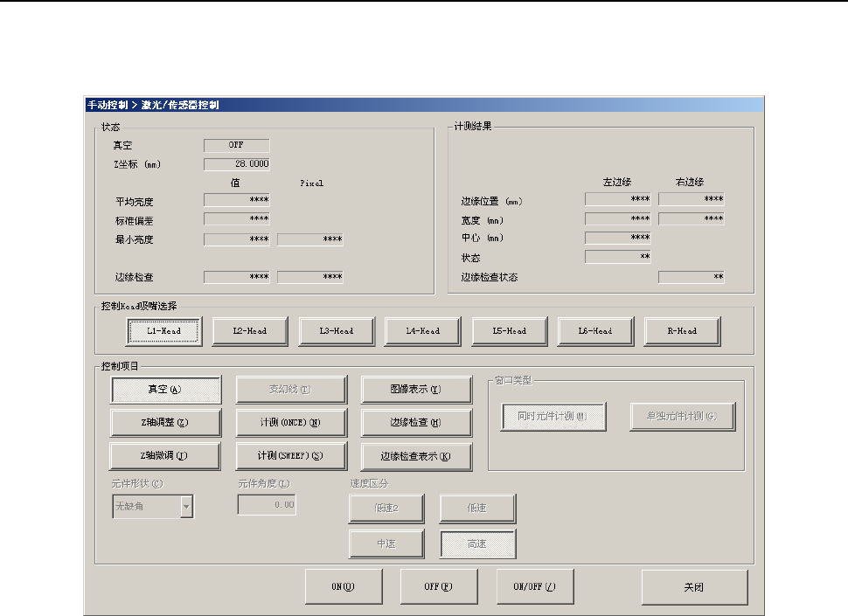Choose the L3-Head nozzle
The height and width of the screenshot is (616, 848).
click(x=337, y=331)
